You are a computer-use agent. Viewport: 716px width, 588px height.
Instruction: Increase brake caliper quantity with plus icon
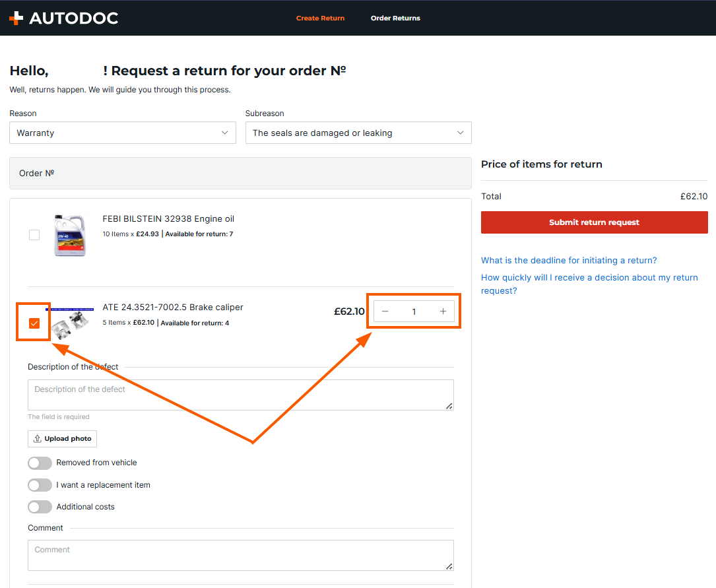click(x=443, y=311)
